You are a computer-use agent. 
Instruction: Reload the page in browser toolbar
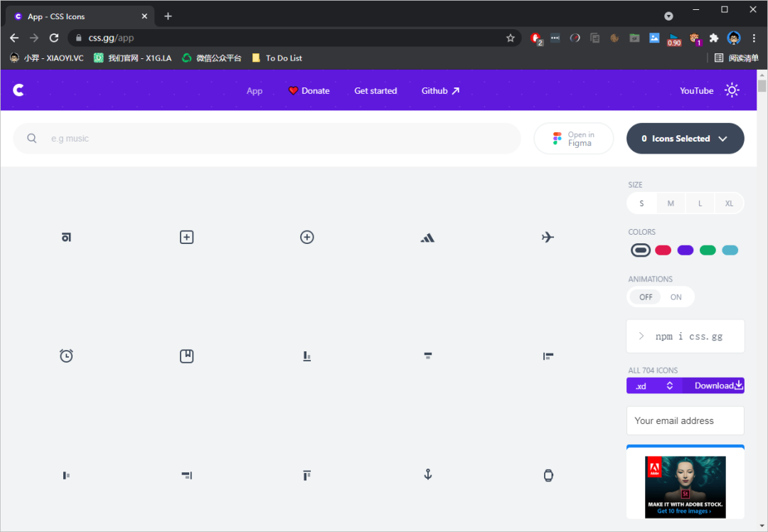click(x=54, y=38)
